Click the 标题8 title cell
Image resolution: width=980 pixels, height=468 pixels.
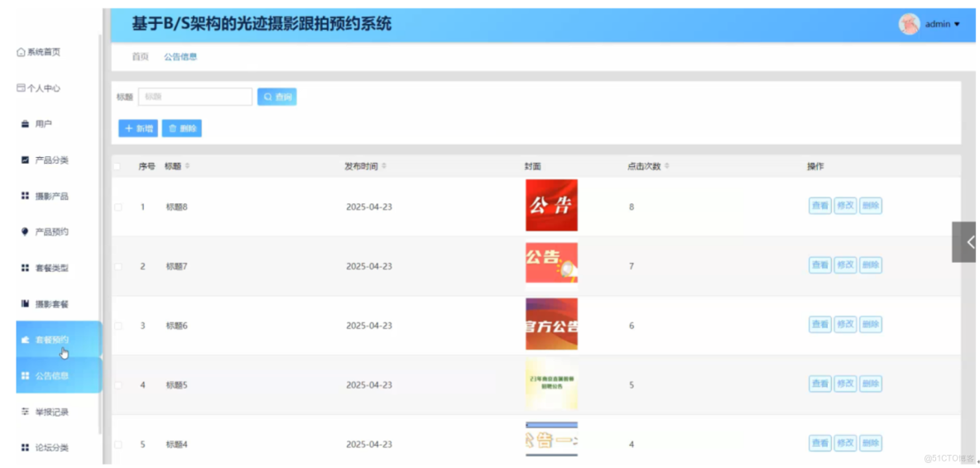pyautogui.click(x=177, y=208)
